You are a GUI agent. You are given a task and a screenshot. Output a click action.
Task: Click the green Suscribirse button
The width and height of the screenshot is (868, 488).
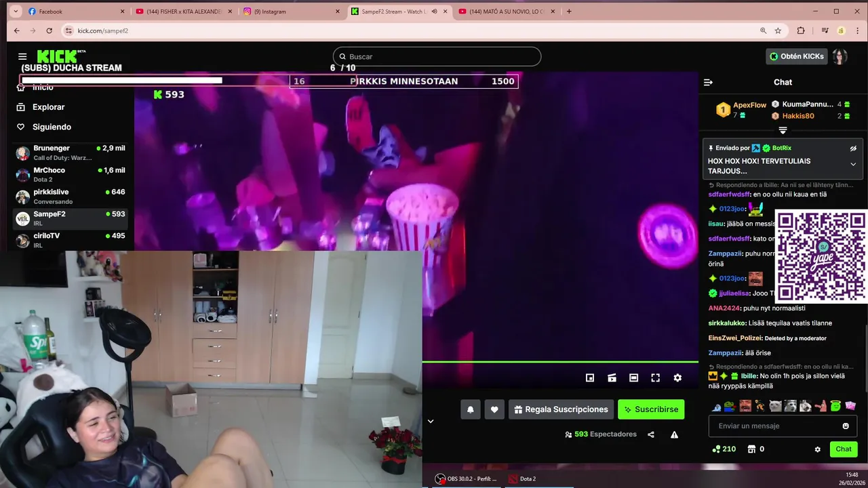(x=651, y=409)
